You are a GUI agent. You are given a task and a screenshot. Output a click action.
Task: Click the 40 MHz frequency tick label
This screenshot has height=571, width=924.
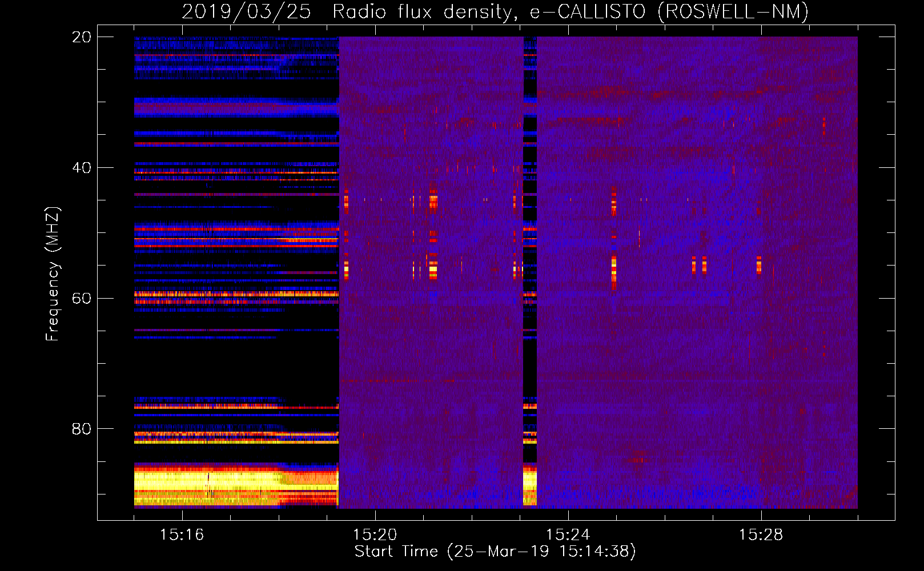pos(82,168)
